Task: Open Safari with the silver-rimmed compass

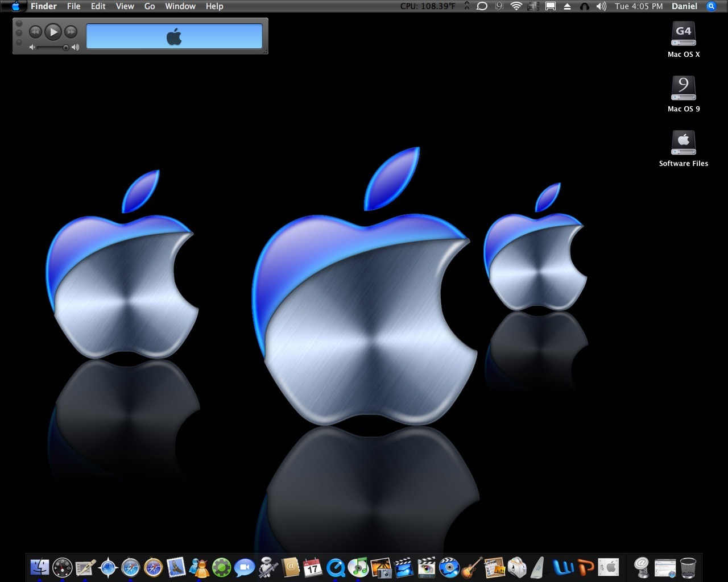Action: (131, 567)
